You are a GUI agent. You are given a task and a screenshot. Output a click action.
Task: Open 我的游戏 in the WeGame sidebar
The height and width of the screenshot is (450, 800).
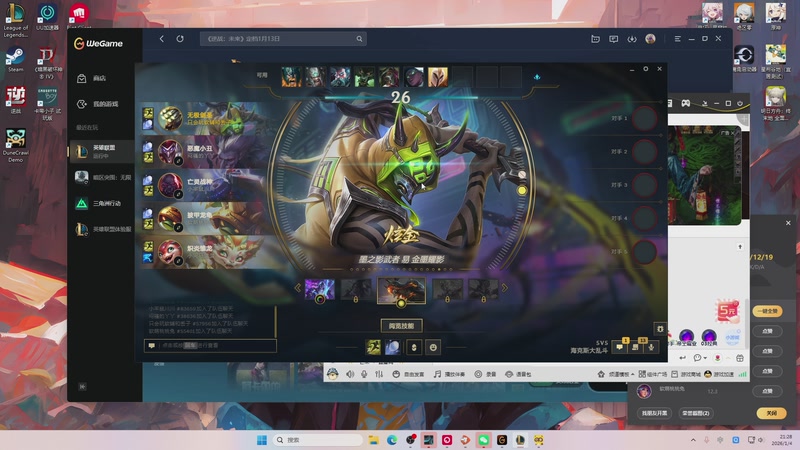click(x=99, y=104)
